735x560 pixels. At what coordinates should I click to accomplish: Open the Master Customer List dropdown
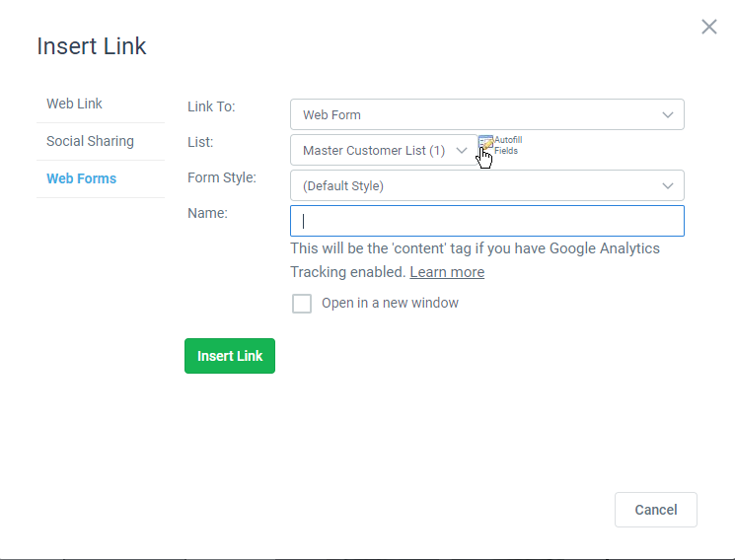point(384,151)
